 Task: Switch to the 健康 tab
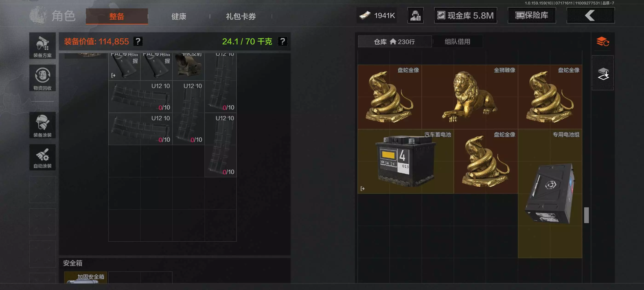coord(179,17)
